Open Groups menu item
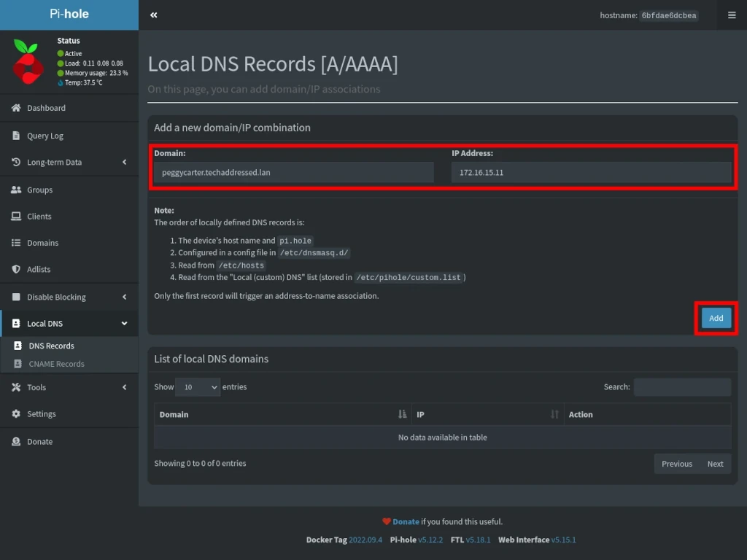747x560 pixels. 69,190
